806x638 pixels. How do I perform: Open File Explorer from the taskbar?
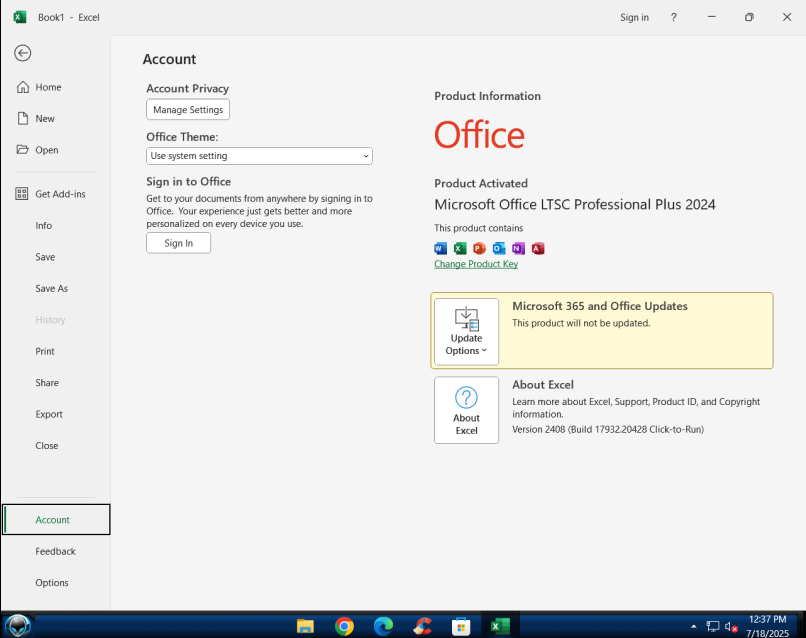(x=305, y=626)
